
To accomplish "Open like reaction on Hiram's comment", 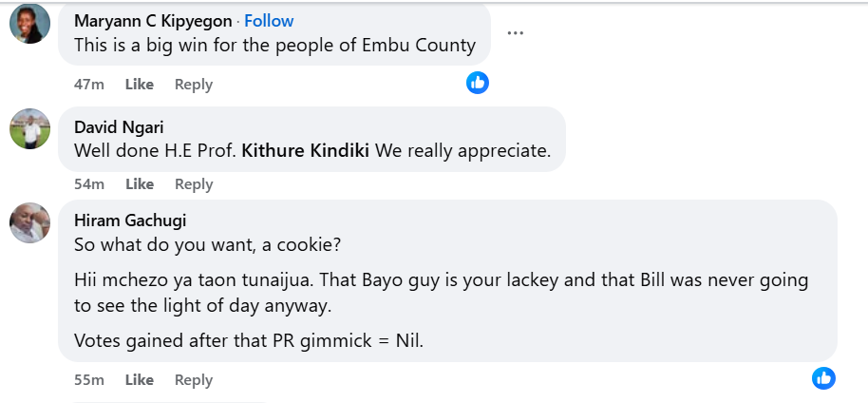I will coord(823,378).
